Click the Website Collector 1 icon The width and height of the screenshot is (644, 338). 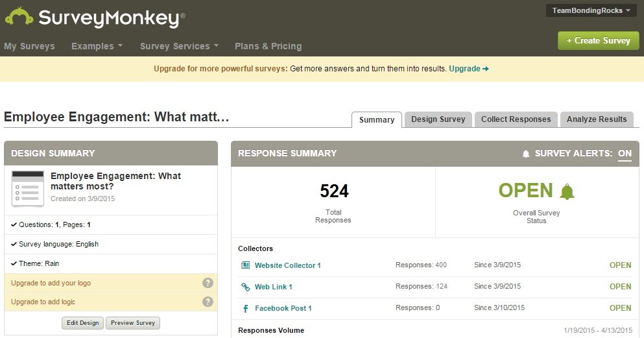(x=245, y=265)
